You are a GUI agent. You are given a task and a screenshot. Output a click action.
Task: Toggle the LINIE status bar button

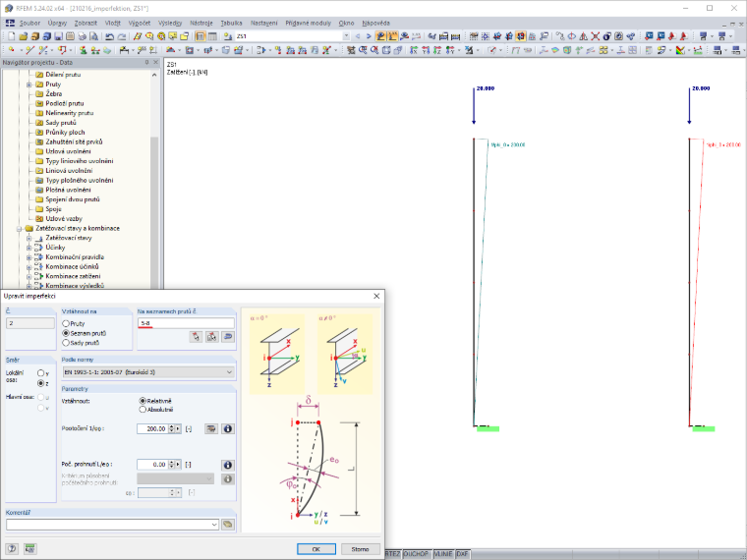pyautogui.click(x=443, y=554)
